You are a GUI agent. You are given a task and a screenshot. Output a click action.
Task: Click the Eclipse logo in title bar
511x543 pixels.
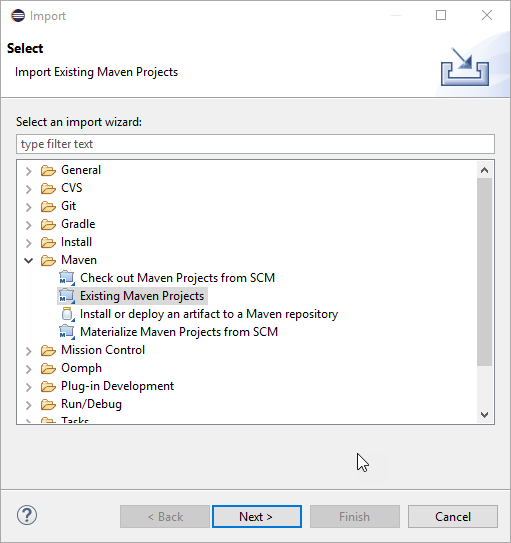pyautogui.click(x=18, y=16)
